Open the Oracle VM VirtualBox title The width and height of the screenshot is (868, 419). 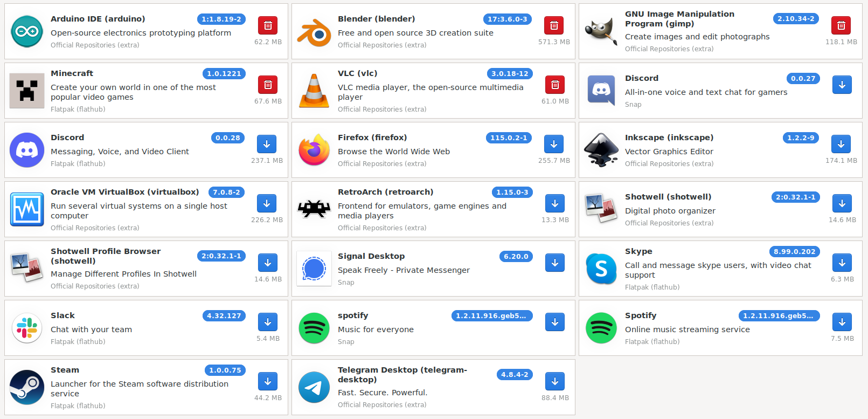coord(125,192)
